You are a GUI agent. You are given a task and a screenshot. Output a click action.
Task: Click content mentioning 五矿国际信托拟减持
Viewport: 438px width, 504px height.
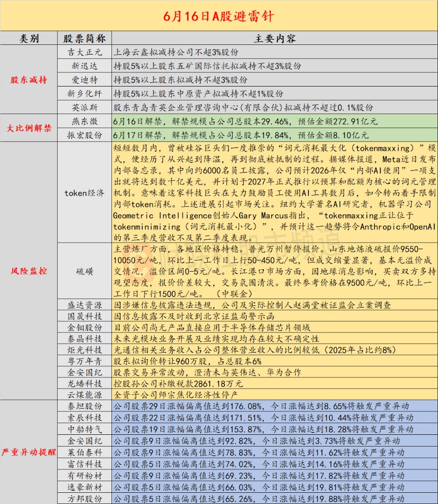(x=207, y=66)
